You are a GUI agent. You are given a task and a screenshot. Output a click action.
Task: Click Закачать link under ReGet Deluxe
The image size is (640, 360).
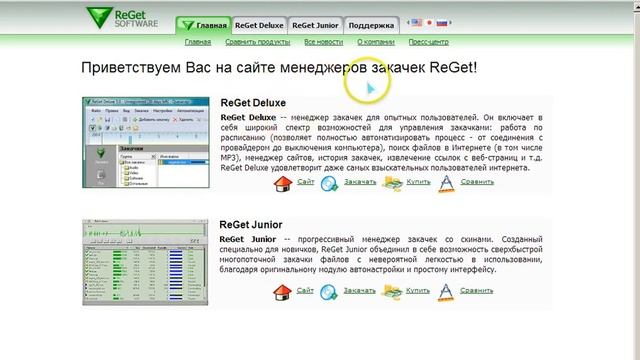tap(360, 182)
